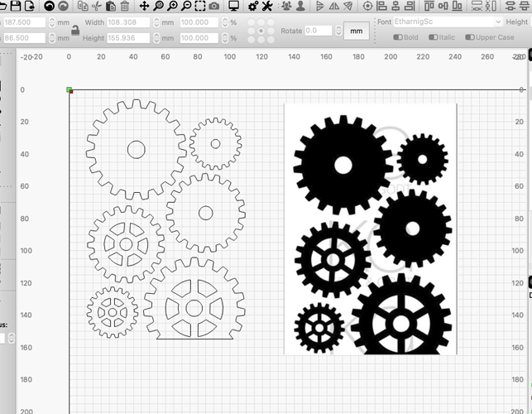Select the center anchor point radio
This screenshot has height=414, width=532.
(261, 31)
